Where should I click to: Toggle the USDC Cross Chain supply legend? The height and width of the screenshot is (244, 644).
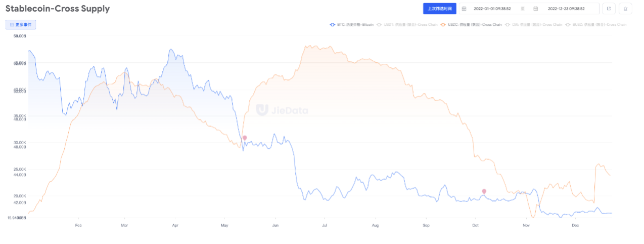(471, 24)
